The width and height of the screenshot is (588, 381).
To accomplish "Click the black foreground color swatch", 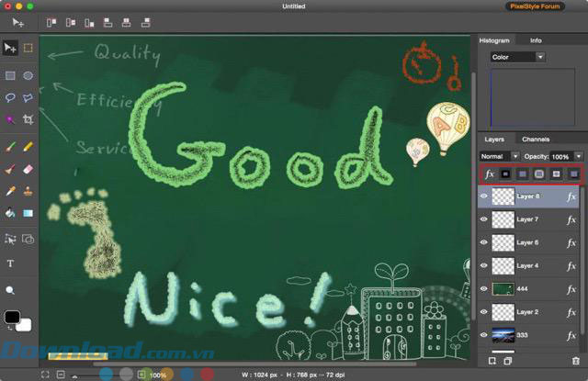I will coord(11,318).
